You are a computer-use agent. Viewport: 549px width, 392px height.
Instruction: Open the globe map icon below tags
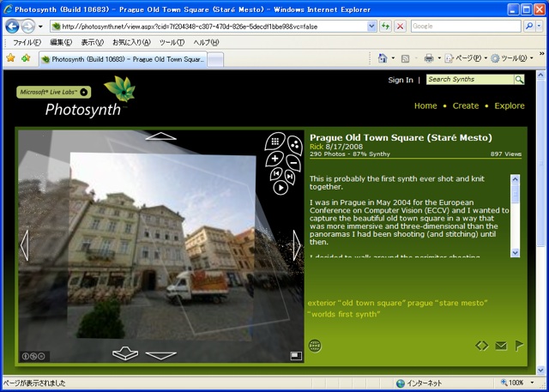pyautogui.click(x=315, y=346)
